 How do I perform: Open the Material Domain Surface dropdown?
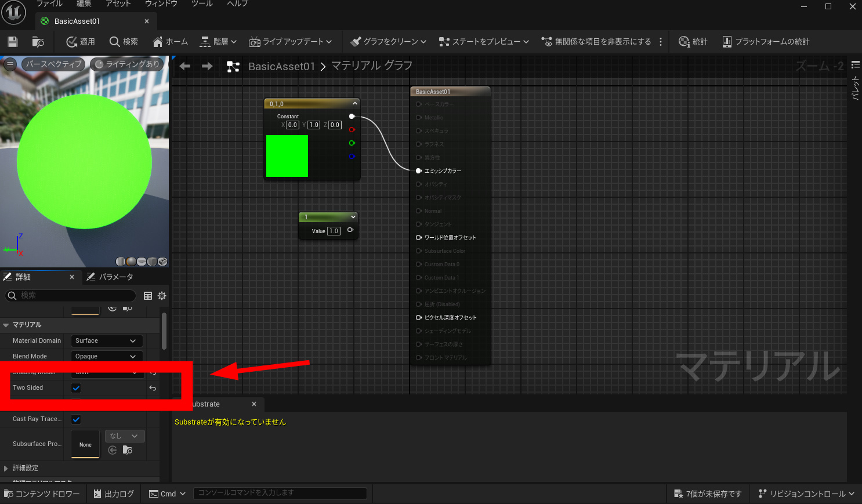click(106, 341)
